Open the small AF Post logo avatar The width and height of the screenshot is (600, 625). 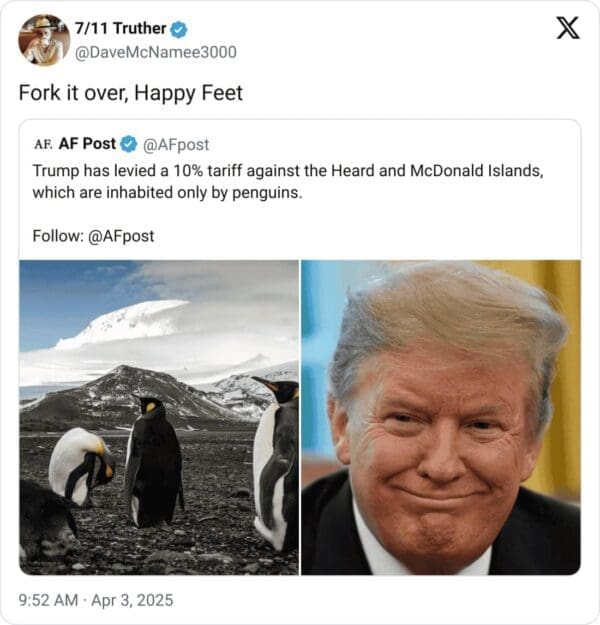pos(43,144)
